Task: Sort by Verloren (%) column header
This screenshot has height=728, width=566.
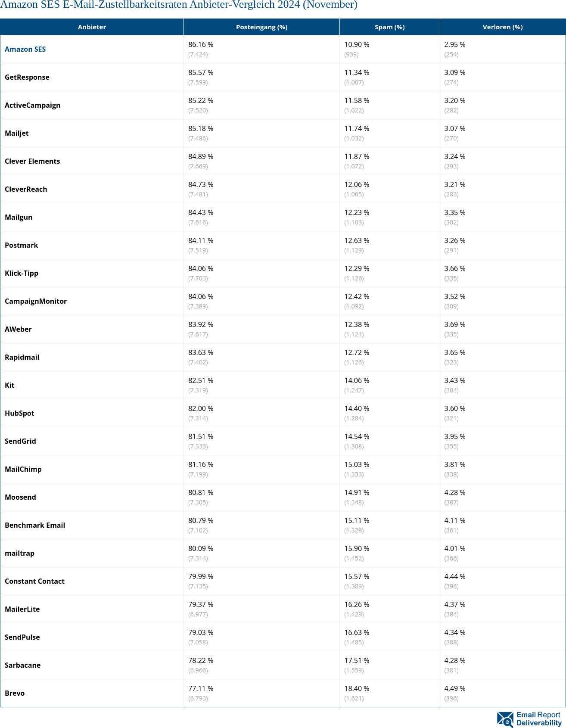Action: [503, 27]
